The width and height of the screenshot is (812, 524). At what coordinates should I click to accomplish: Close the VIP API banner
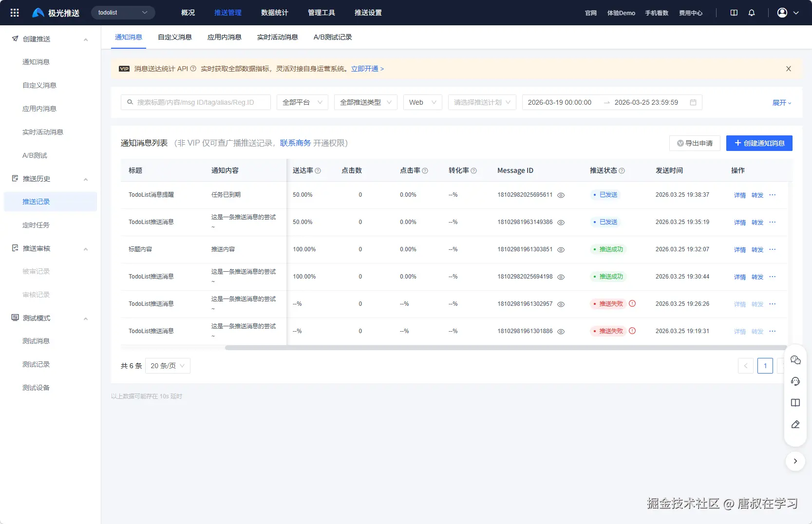(x=789, y=69)
